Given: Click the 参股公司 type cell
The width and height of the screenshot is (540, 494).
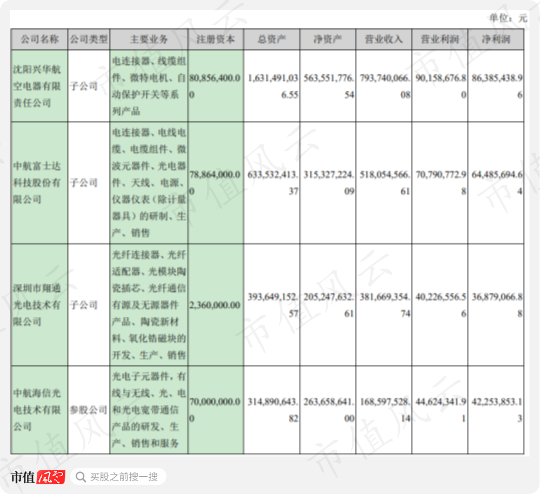Looking at the screenshot, I should coord(89,410).
